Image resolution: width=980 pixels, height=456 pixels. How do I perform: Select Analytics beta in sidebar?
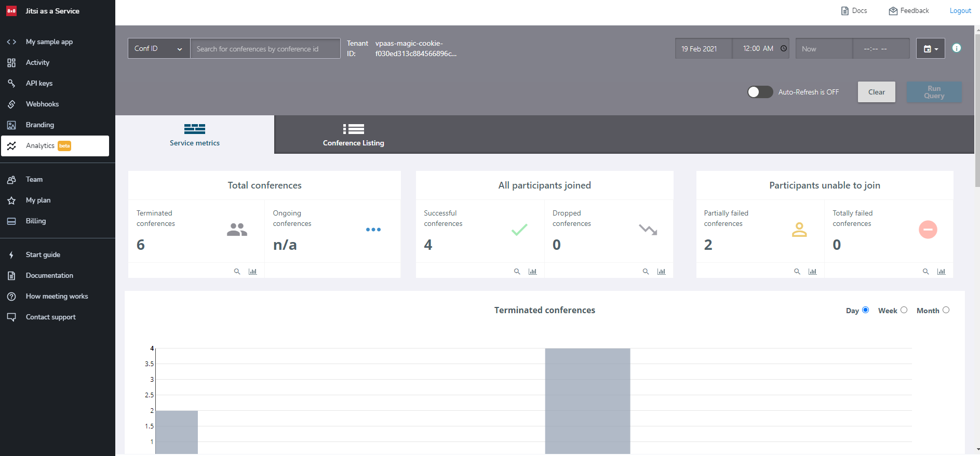point(55,146)
